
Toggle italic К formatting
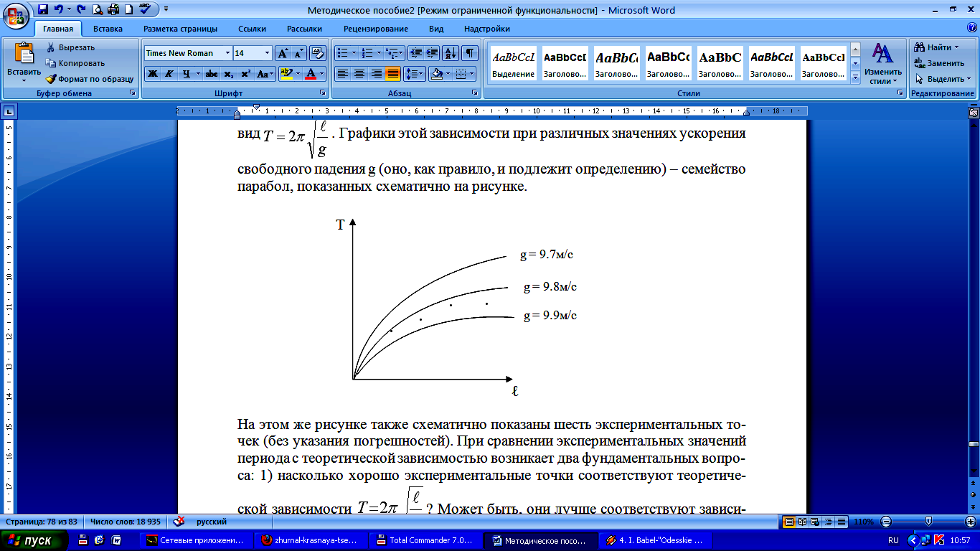pyautogui.click(x=169, y=73)
